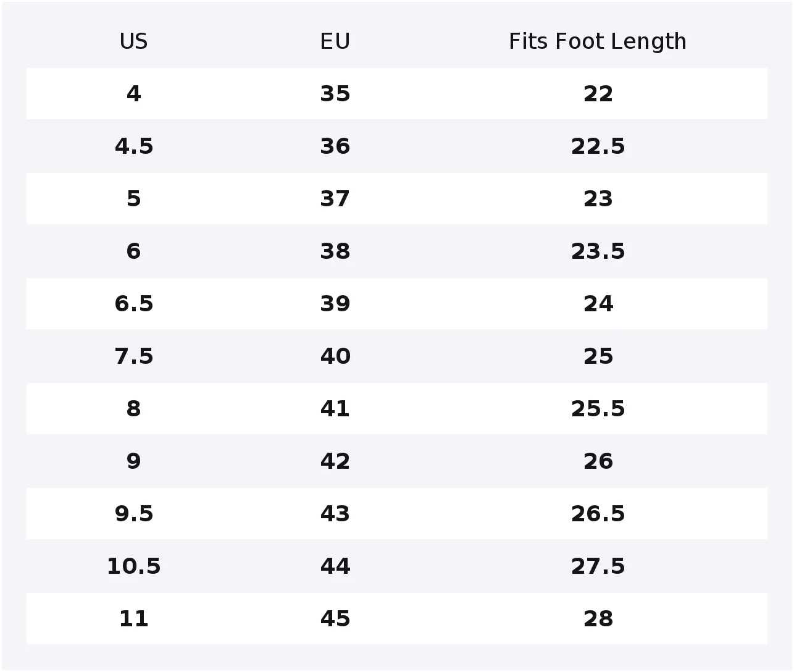Select EU size 43 cell

click(x=335, y=514)
